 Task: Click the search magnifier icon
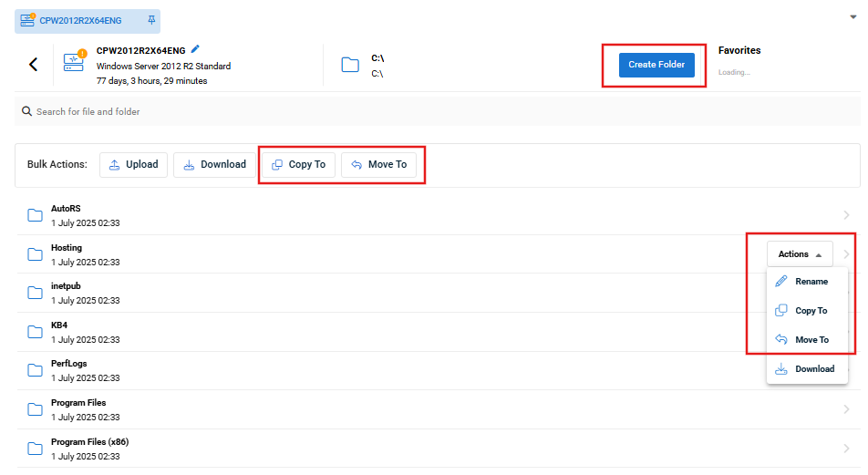coord(26,111)
